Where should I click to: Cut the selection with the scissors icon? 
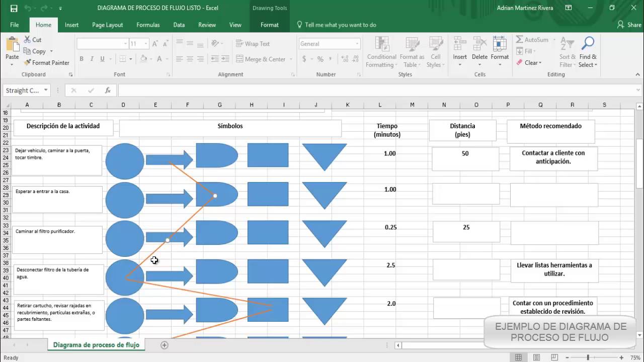(x=27, y=40)
